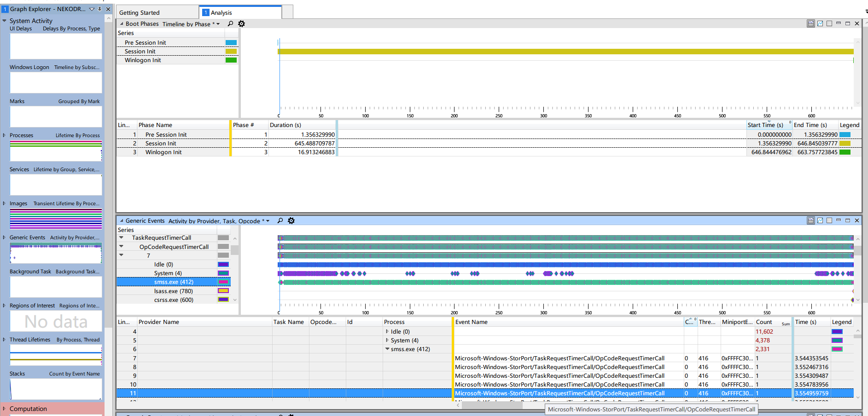Open the Graph Explorer window position dropdown
868x416 pixels.
[x=92, y=9]
